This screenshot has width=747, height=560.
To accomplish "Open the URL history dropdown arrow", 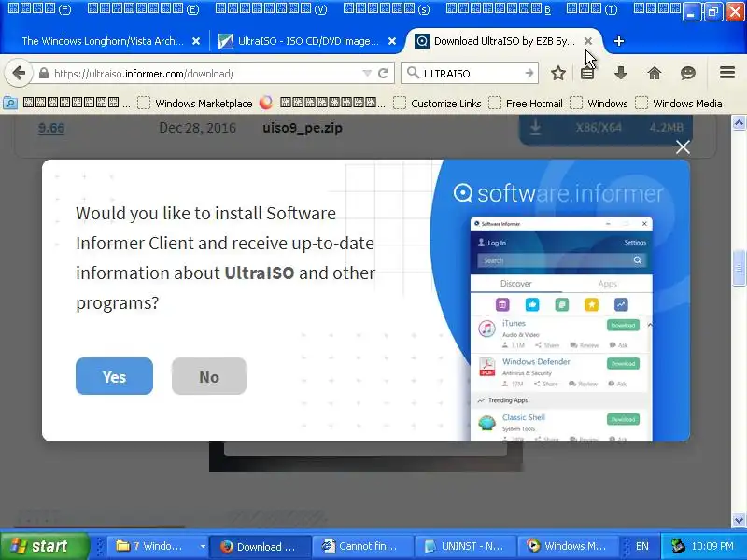I will click(367, 74).
